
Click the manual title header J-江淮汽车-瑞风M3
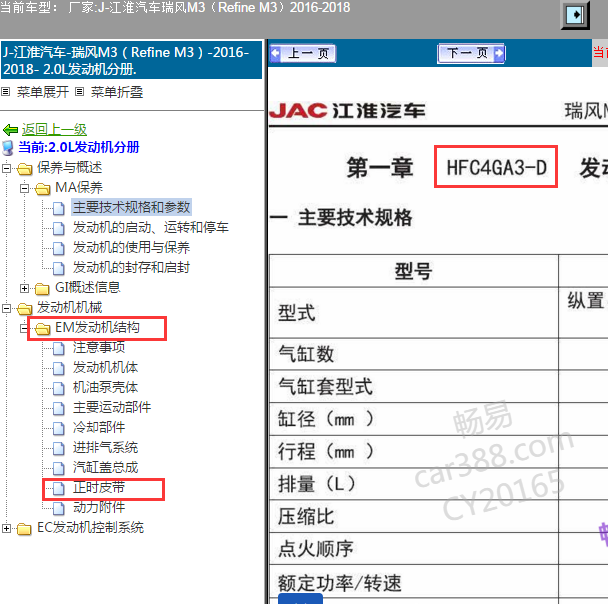pos(131,60)
